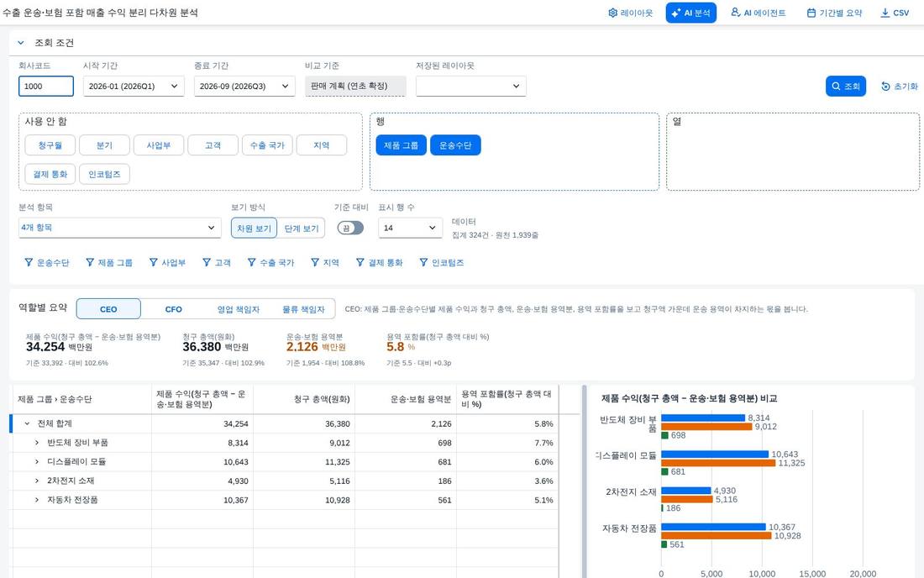Click the 5.8 용역 포함률 KPI

click(396, 347)
